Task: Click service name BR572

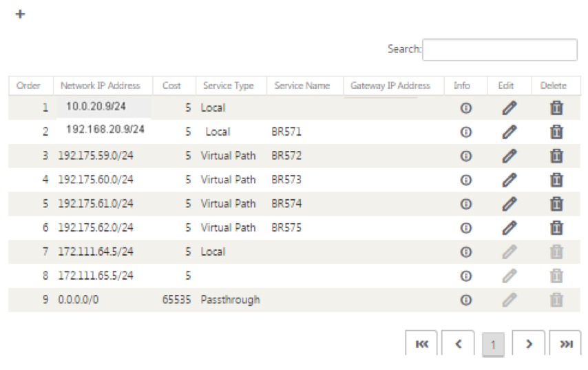Action: click(286, 156)
